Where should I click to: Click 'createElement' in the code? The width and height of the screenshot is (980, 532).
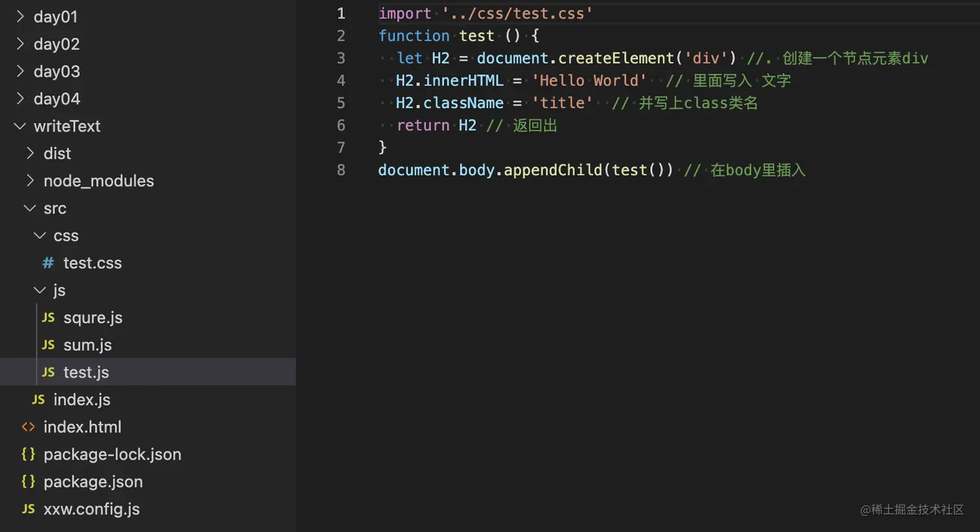point(616,58)
